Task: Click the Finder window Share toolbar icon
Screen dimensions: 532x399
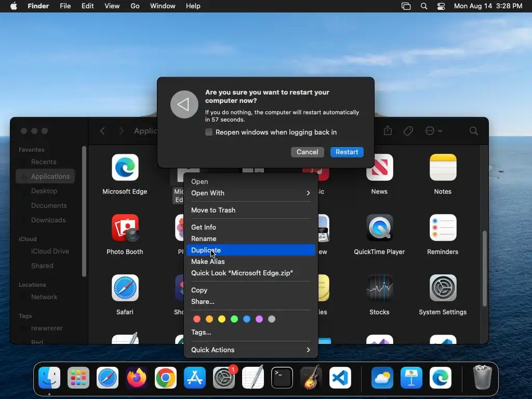Action: click(x=388, y=130)
